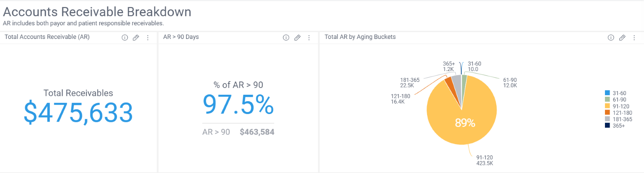Click the $475,633 total receivables value

click(78, 113)
